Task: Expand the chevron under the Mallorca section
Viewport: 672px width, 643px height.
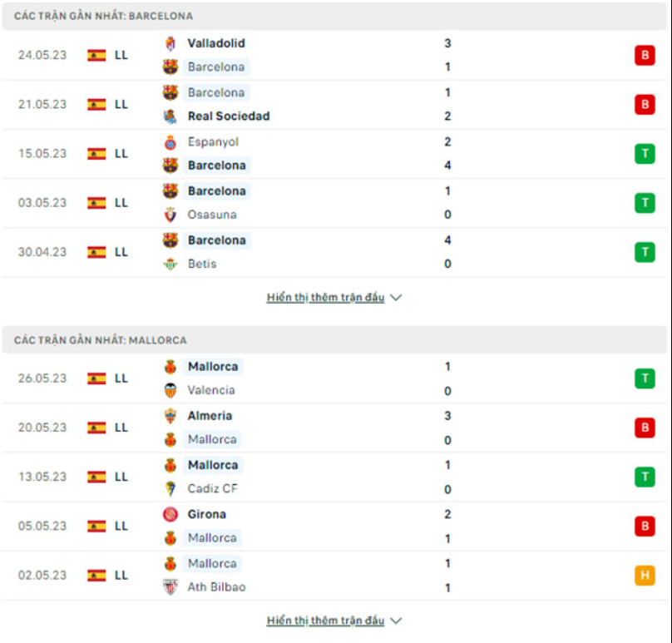Action: click(x=395, y=620)
